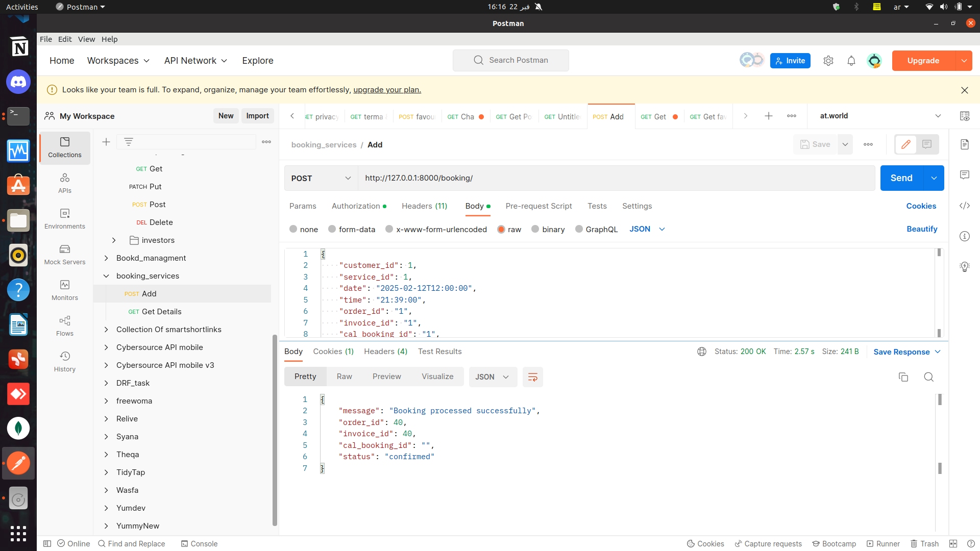Open the response Cookies (1) tab
Screen dimensions: 980x551
pos(333,352)
